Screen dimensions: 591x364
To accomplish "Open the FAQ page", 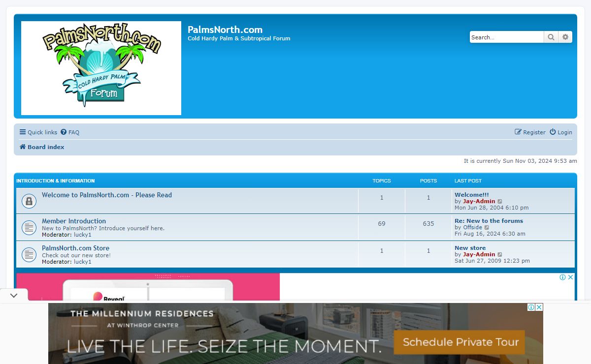I will point(70,132).
